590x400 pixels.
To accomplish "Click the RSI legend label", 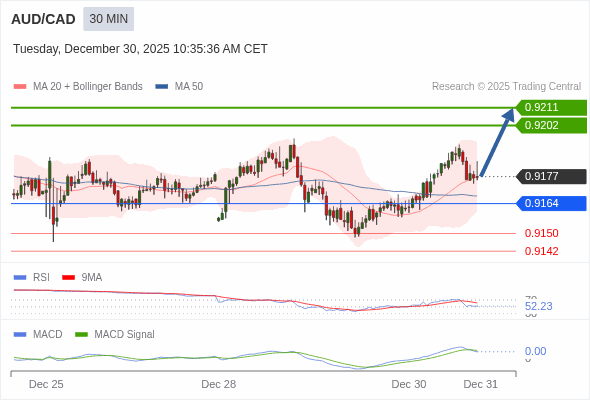I will pyautogui.click(x=41, y=278).
